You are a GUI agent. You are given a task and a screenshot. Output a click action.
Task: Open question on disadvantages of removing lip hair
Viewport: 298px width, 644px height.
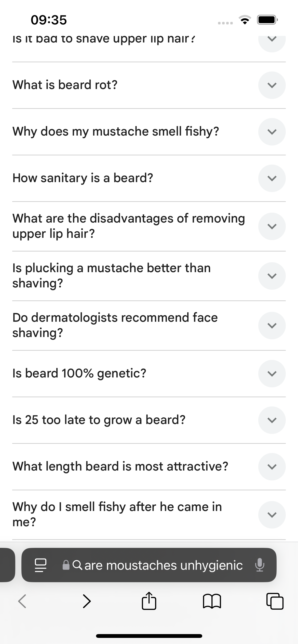[129, 226]
